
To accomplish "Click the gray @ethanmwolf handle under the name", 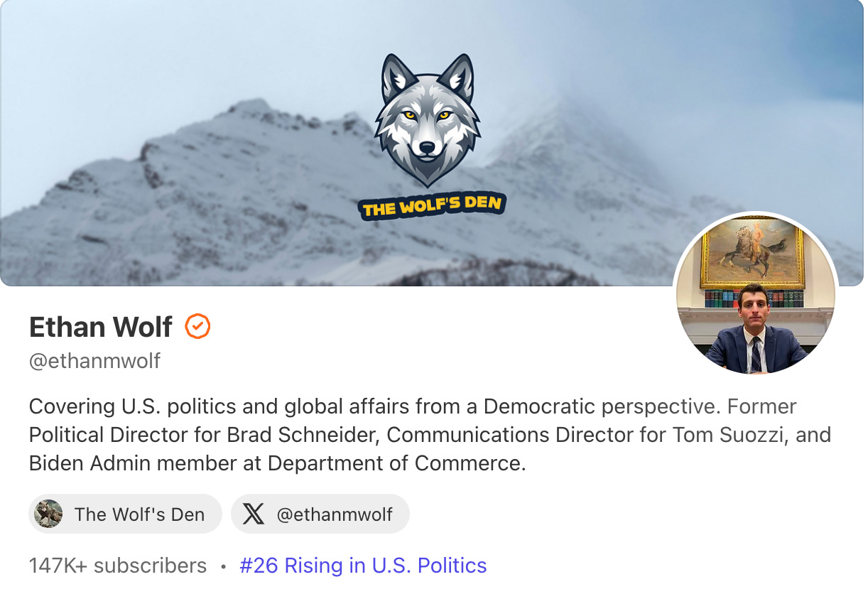I will [x=94, y=361].
